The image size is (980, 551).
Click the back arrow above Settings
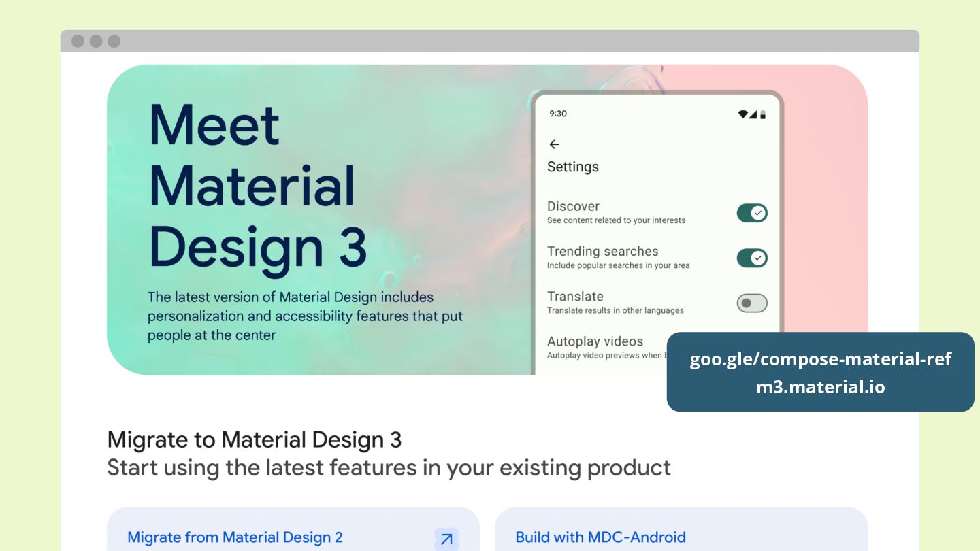[554, 144]
